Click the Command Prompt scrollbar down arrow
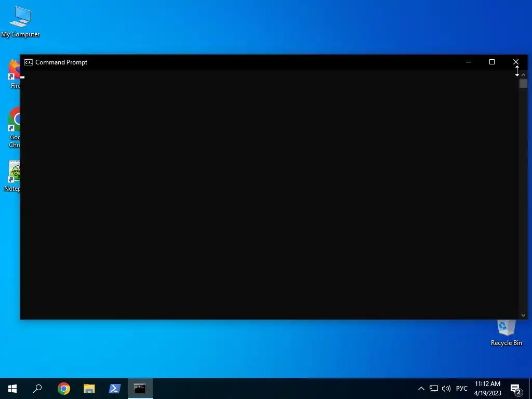The image size is (532, 399). (x=523, y=315)
